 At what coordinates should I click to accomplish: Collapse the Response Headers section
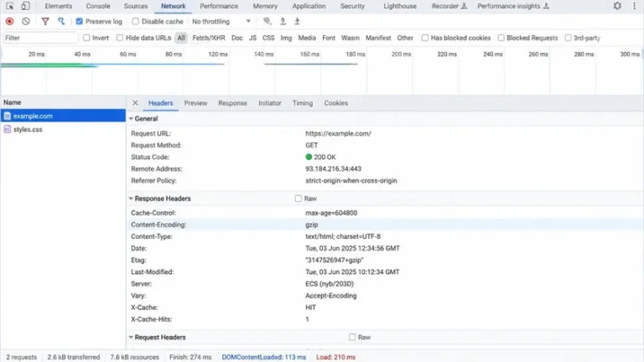click(x=131, y=199)
